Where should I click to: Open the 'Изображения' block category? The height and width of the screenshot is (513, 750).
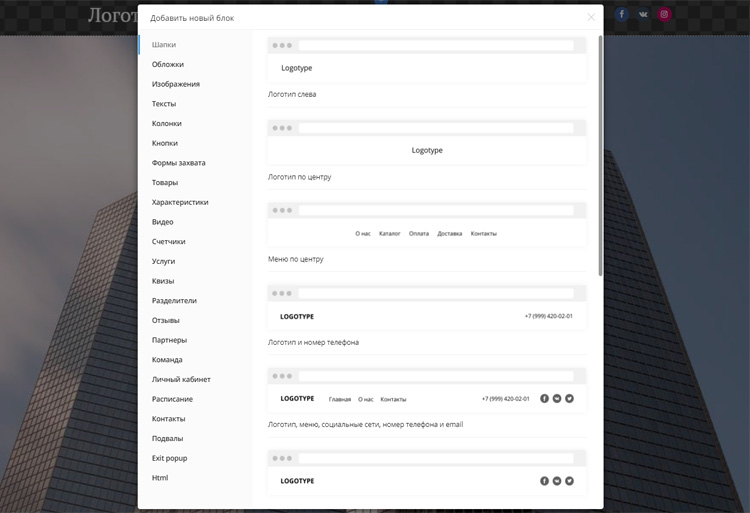click(x=176, y=84)
